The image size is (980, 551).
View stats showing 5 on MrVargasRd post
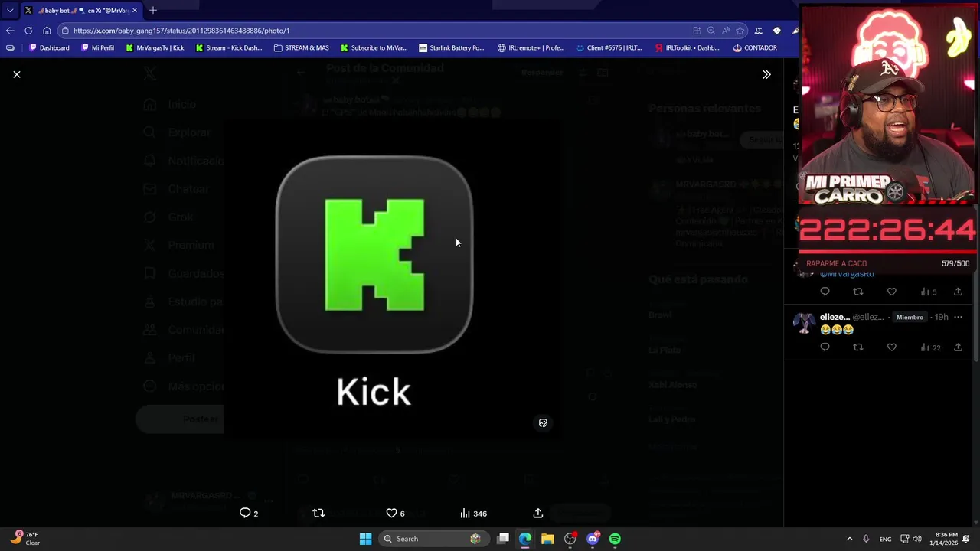pos(929,292)
